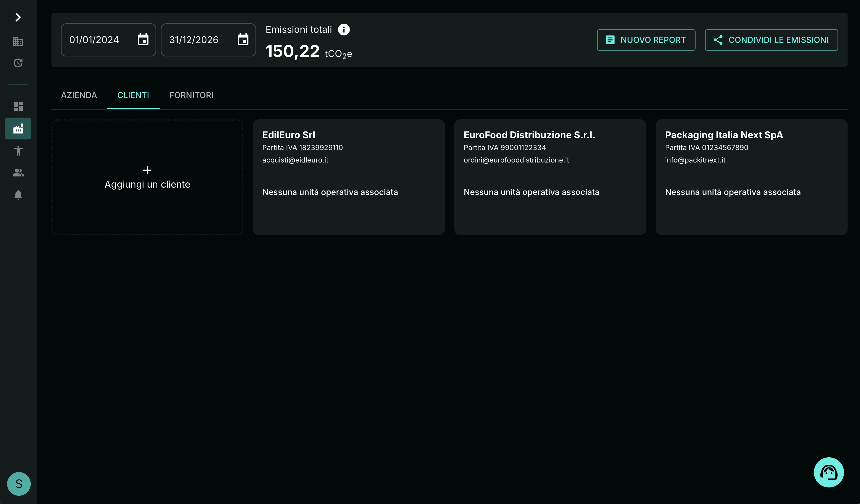Open the support chat headset button

click(828, 472)
